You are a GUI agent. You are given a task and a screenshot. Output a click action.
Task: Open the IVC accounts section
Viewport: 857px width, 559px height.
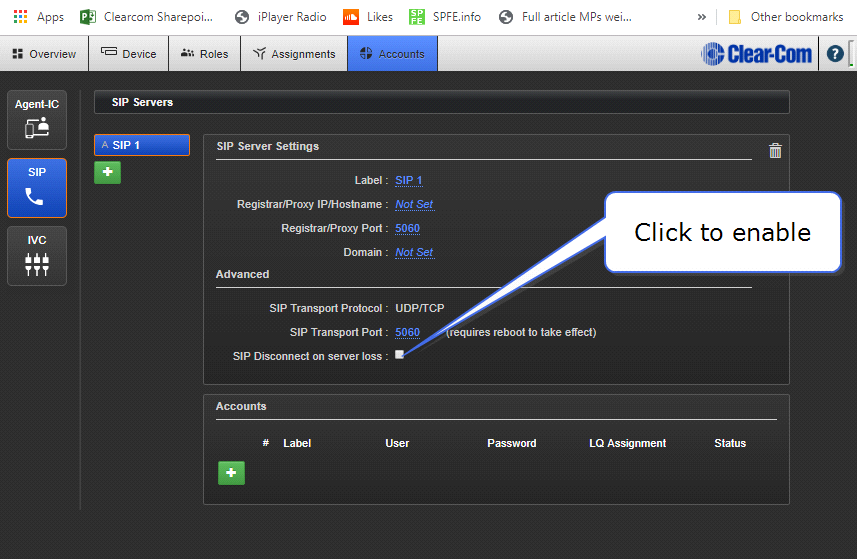(x=37, y=255)
